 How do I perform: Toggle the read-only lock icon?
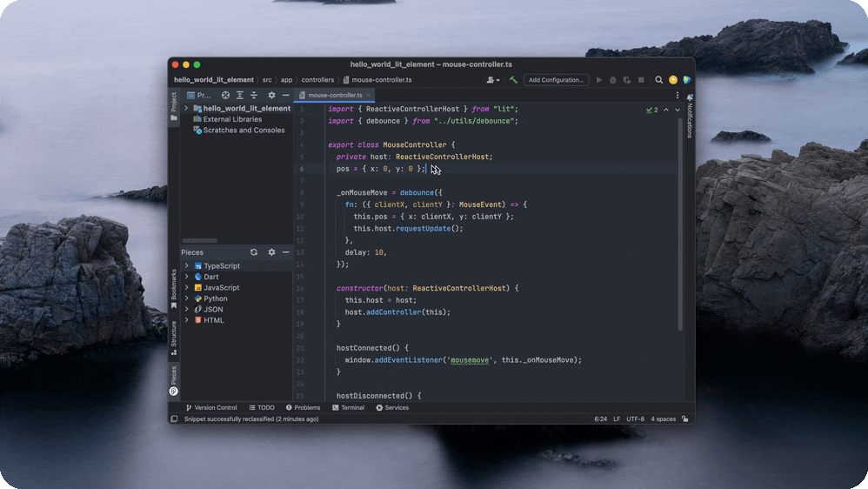684,419
